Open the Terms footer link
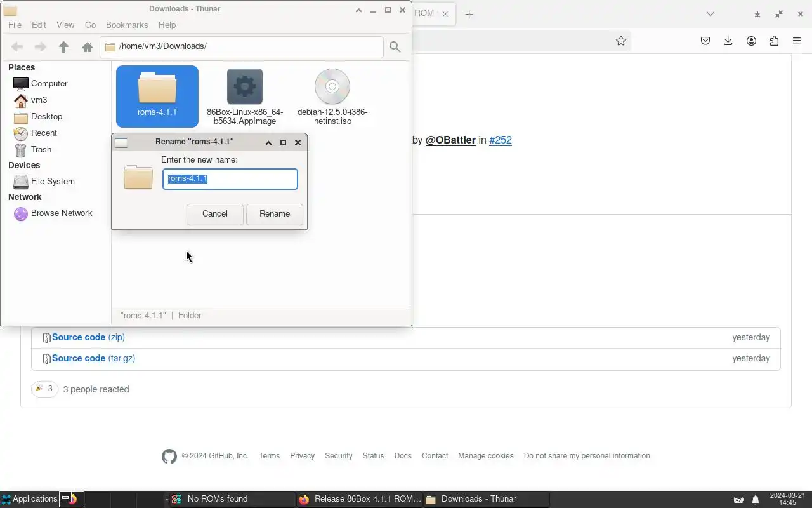This screenshot has width=812, height=508. point(269,456)
